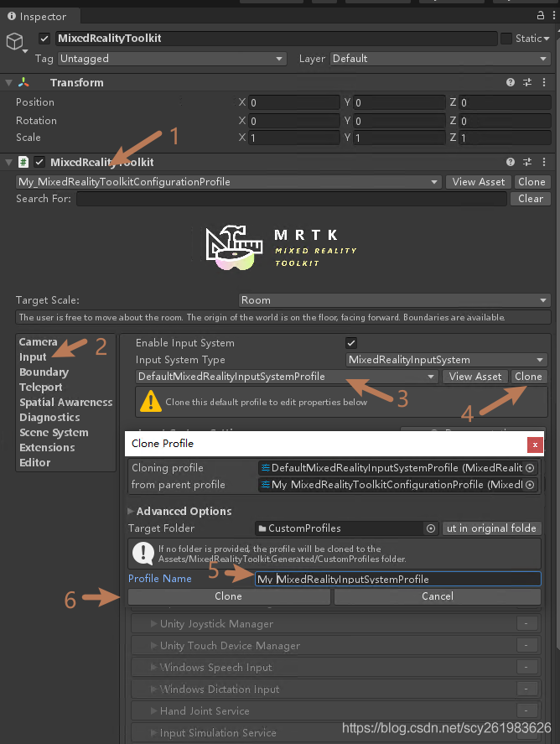Image resolution: width=560 pixels, height=744 pixels.
Task: Toggle the Static checkbox
Action: click(x=506, y=39)
